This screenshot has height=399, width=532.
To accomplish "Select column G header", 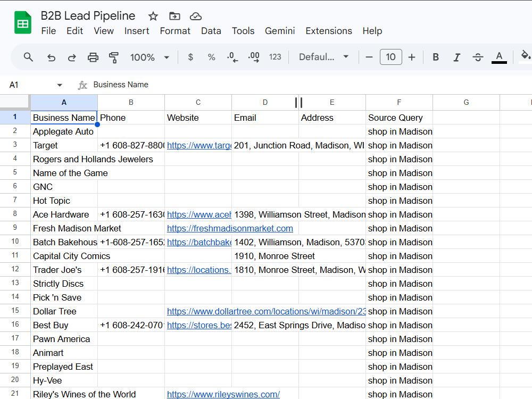I will (466, 102).
